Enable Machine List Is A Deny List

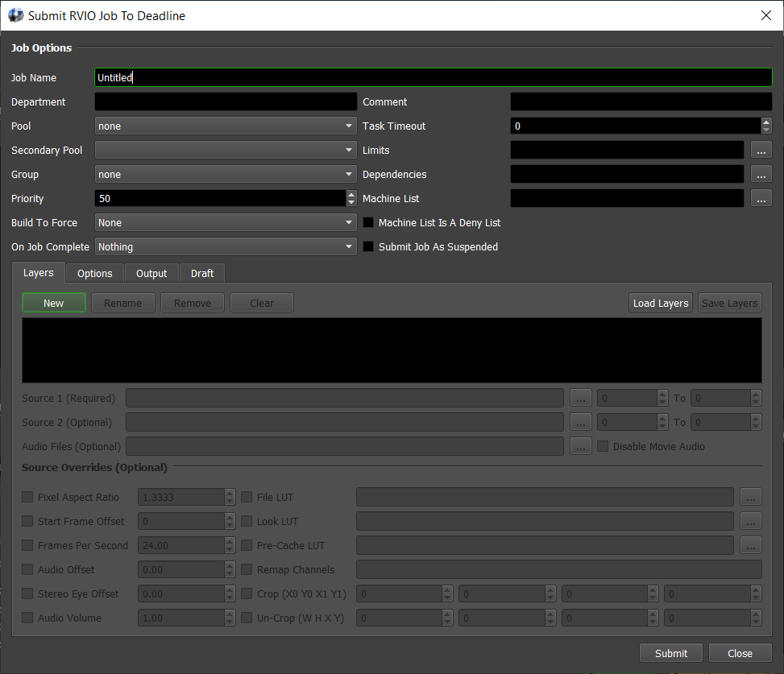369,223
